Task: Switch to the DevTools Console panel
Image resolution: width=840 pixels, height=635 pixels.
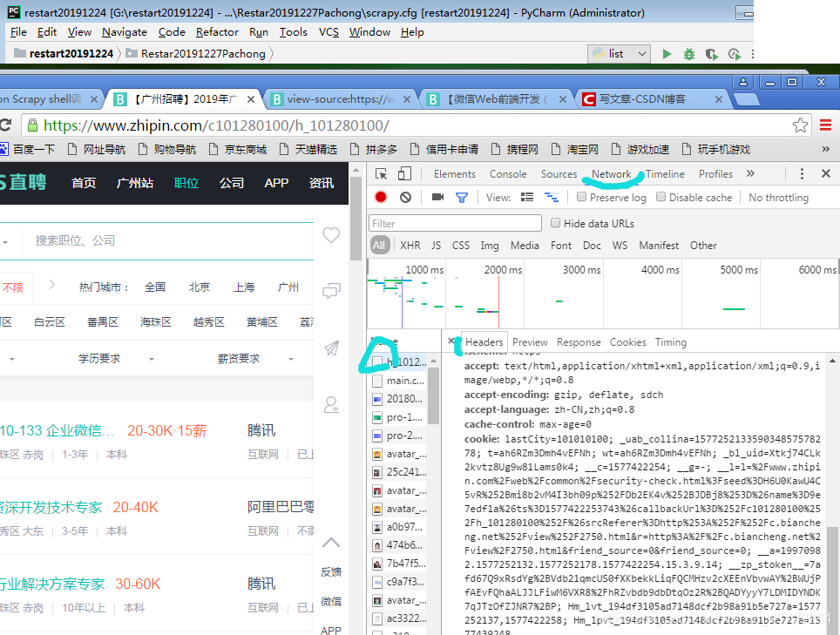Action: point(508,174)
